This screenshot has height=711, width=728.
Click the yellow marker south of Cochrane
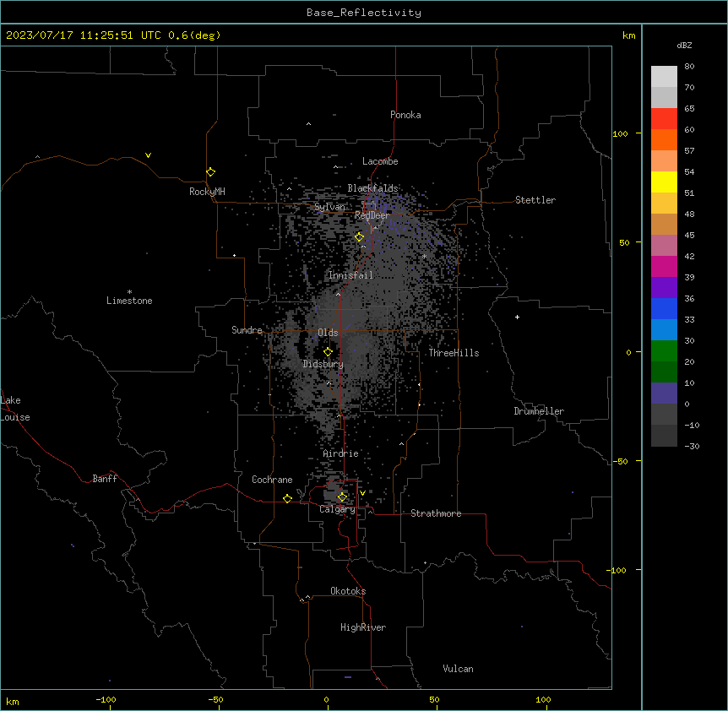[x=287, y=498]
